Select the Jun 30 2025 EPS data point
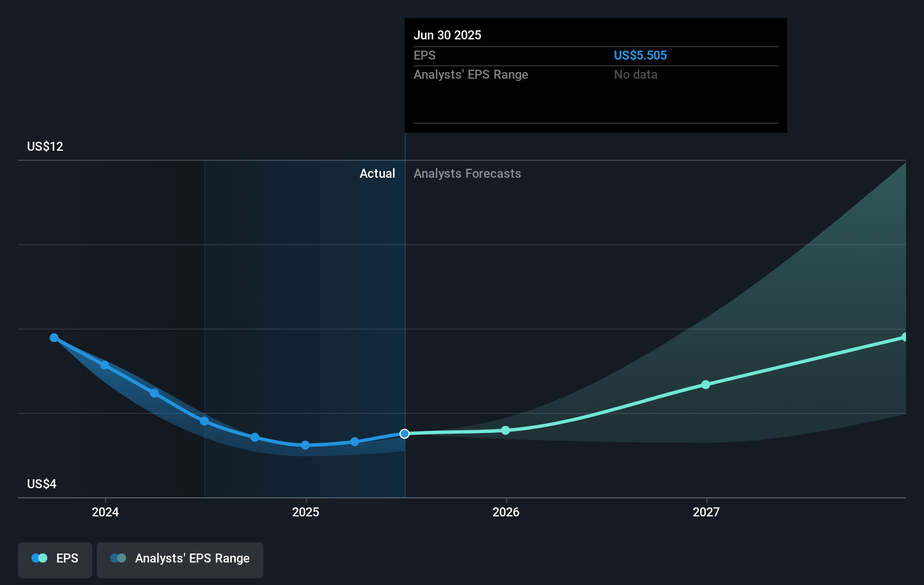The height and width of the screenshot is (585, 924). pos(405,434)
